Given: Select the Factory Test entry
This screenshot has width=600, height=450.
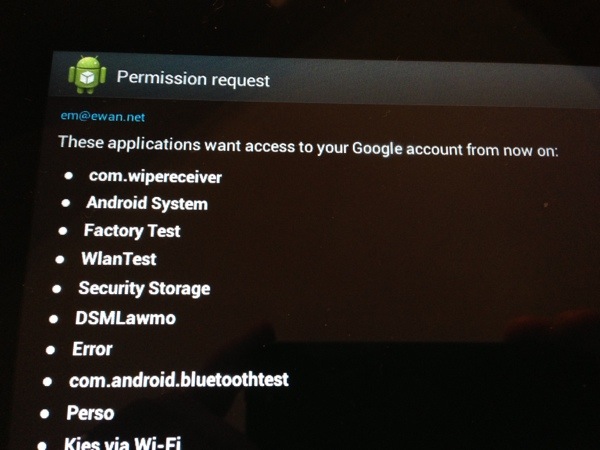Looking at the screenshot, I should click(132, 231).
